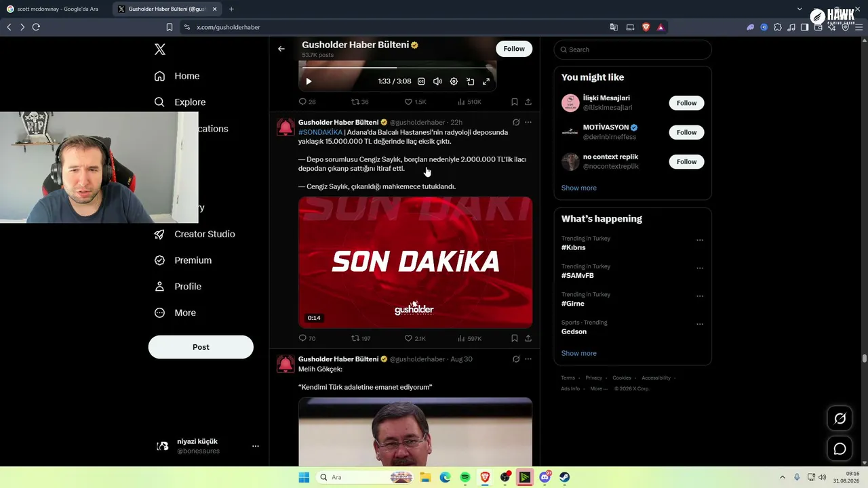Enter fullscreen for the video
Screen dimensions: 868x488
point(486,81)
